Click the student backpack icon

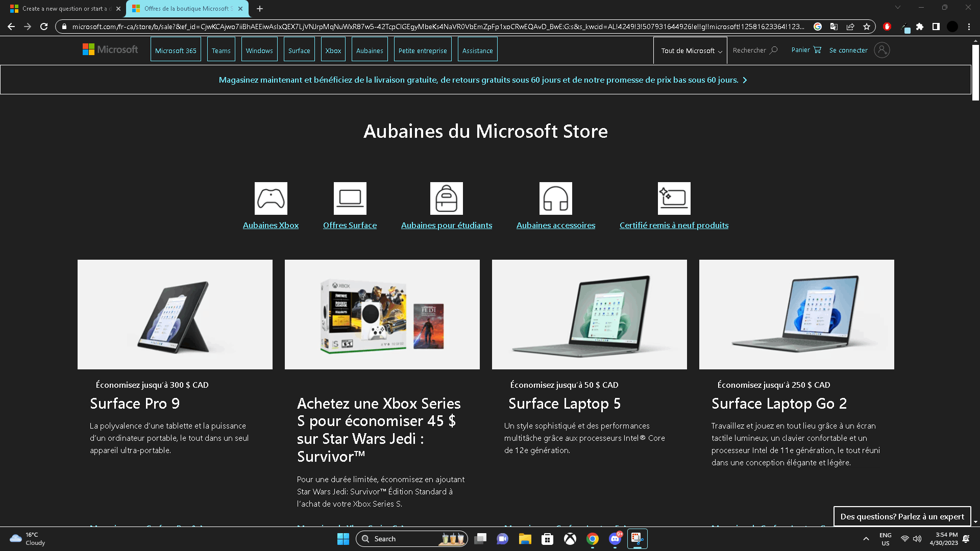coord(447,198)
